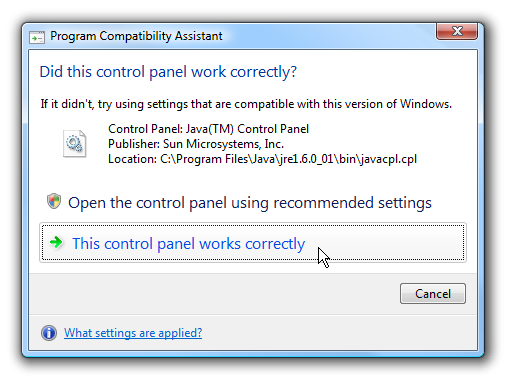Click the blue information icon
The height and width of the screenshot is (383, 514).
tap(49, 333)
